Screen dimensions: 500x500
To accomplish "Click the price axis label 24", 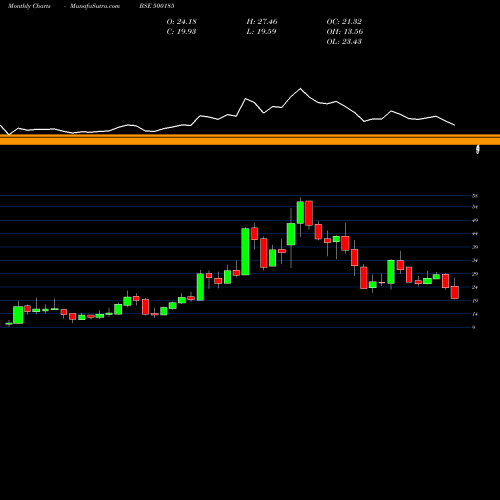I will pos(475,287).
